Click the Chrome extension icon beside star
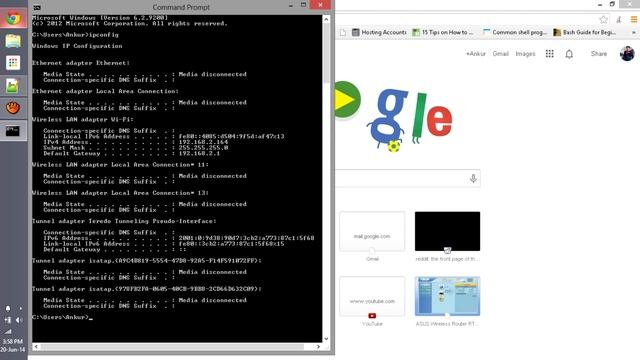This screenshot has height=360, width=640. 619,19
